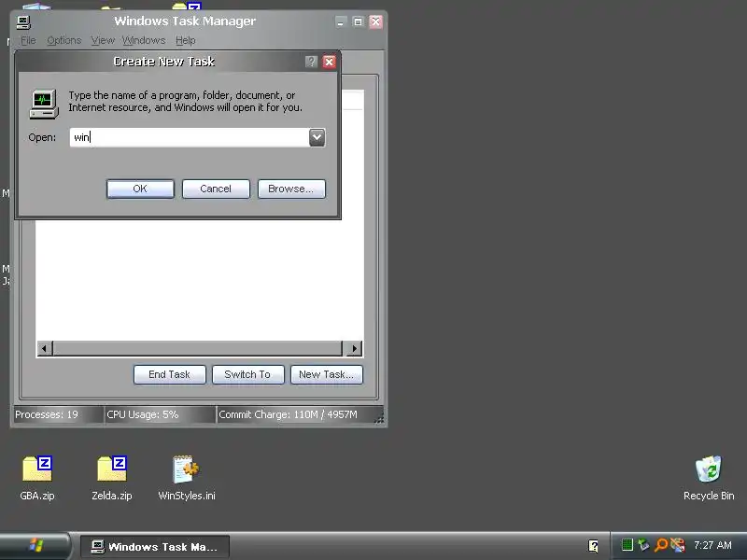
Task: Click the Commit Charge status entry
Action: [299, 414]
